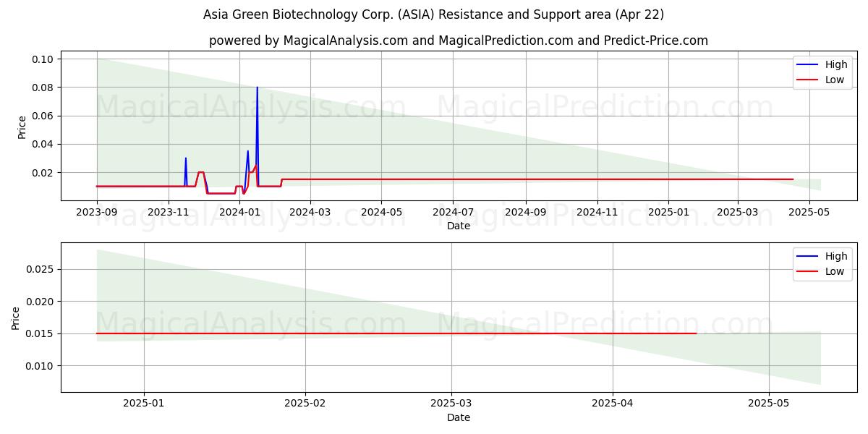Click the 0.06 y-axis label on top chart
Viewport: 868px width, 434px height.
pos(43,116)
